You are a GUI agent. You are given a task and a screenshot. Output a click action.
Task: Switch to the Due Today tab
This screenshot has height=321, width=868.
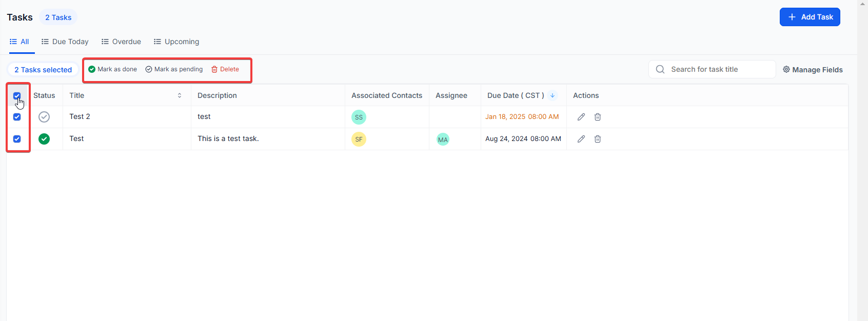coord(65,42)
